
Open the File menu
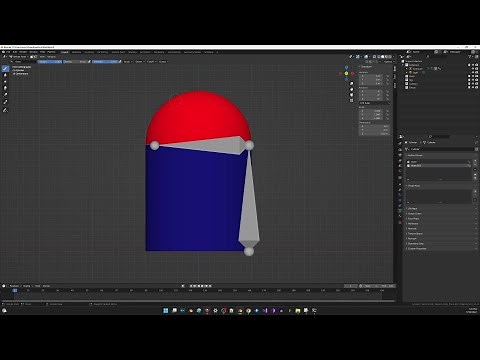pyautogui.click(x=8, y=52)
